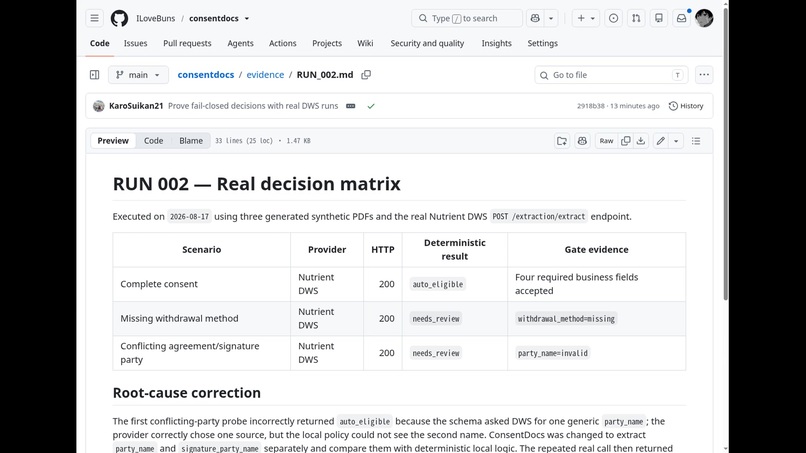Edit this file with pencil icon
Screen dimensions: 806x453
click(x=661, y=141)
